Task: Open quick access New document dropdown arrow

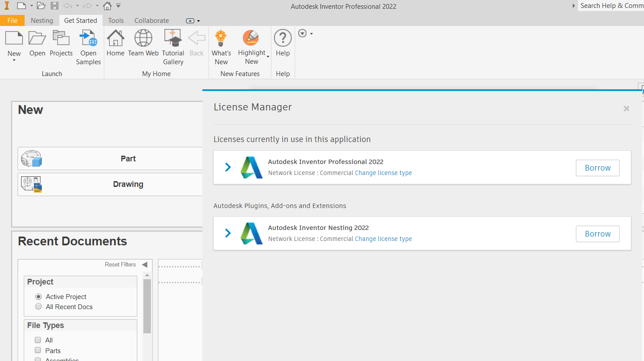Action: 32,6
